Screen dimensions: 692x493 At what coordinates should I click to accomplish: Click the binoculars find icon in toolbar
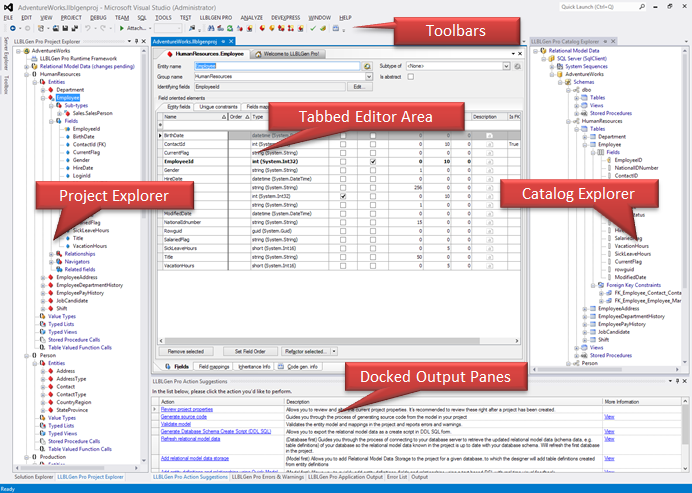tap(211, 28)
